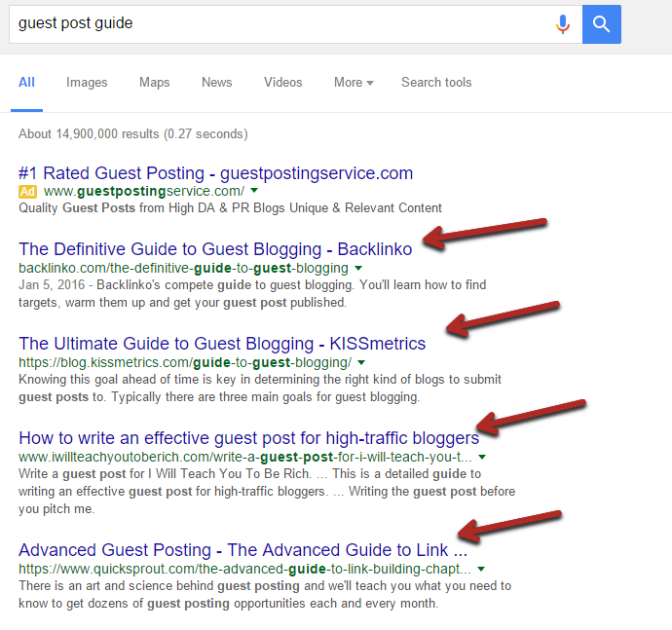
Task: Click the yellow Ad badge icon
Action: [x=28, y=191]
